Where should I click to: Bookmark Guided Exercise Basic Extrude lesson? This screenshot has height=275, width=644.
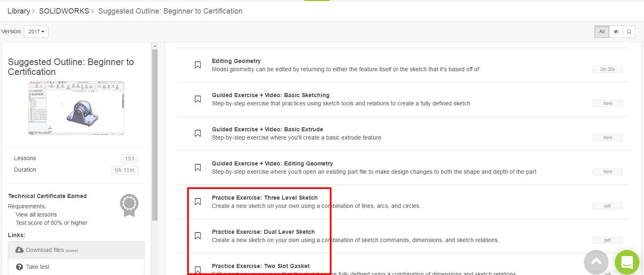pos(198,133)
